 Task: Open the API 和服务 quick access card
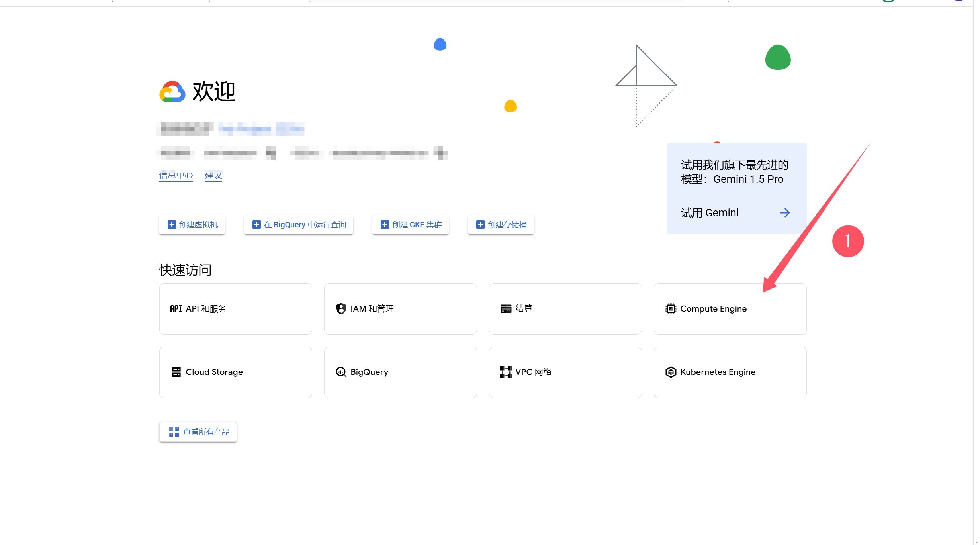(235, 309)
